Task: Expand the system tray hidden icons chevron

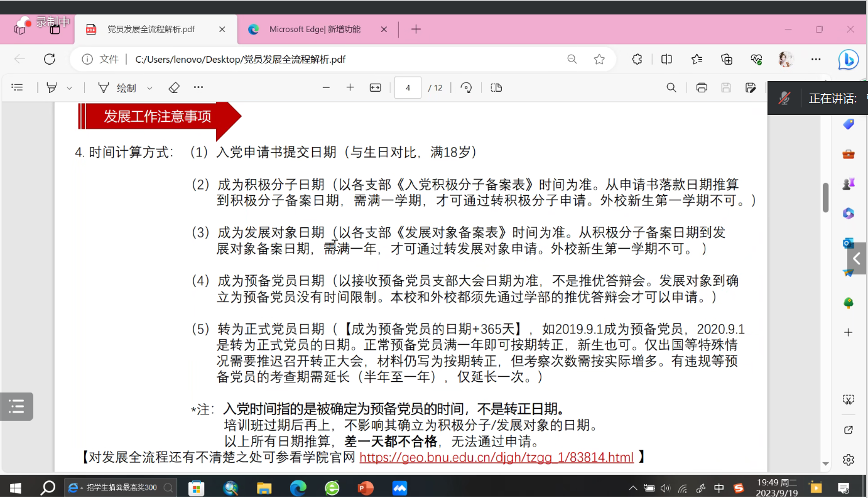Action: pos(632,488)
